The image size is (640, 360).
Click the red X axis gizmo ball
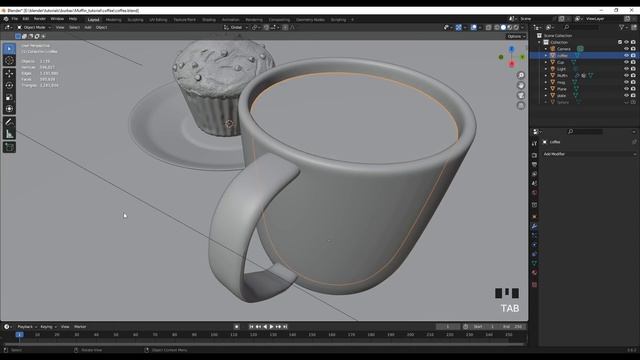[x=512, y=64]
